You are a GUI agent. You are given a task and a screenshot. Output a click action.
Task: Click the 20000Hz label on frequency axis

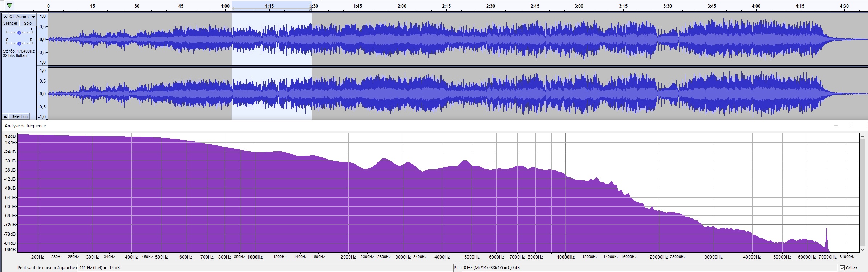pos(659,257)
